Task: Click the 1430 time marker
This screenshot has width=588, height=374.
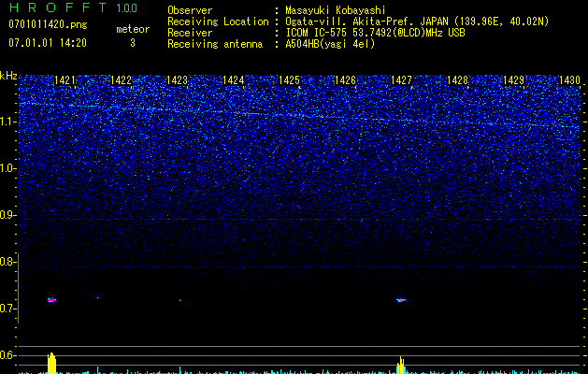Action: click(569, 80)
